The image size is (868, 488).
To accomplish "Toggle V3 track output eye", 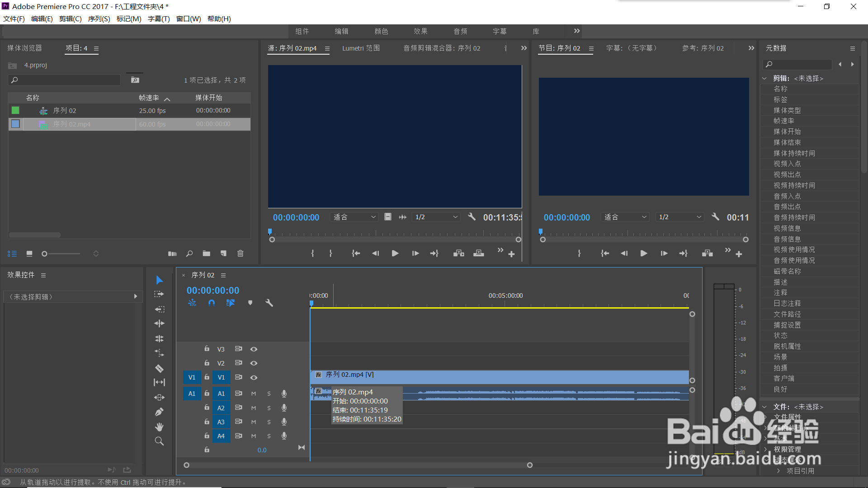I will (254, 349).
